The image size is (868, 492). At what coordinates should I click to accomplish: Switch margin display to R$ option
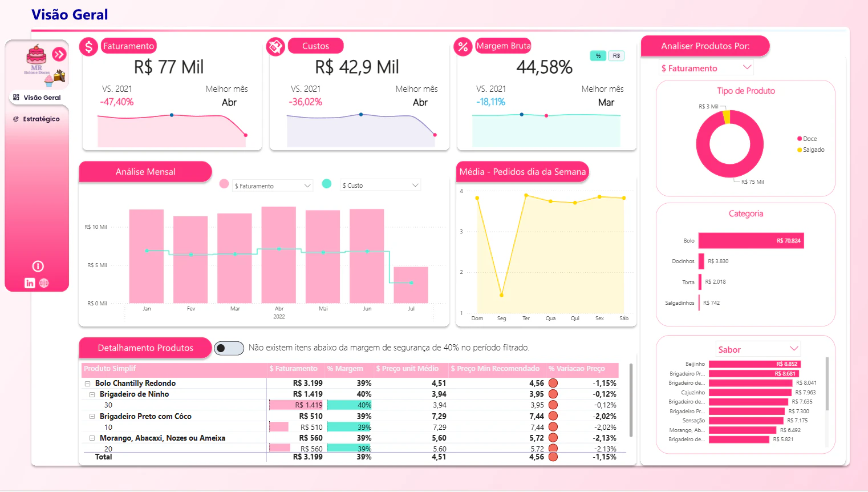616,56
